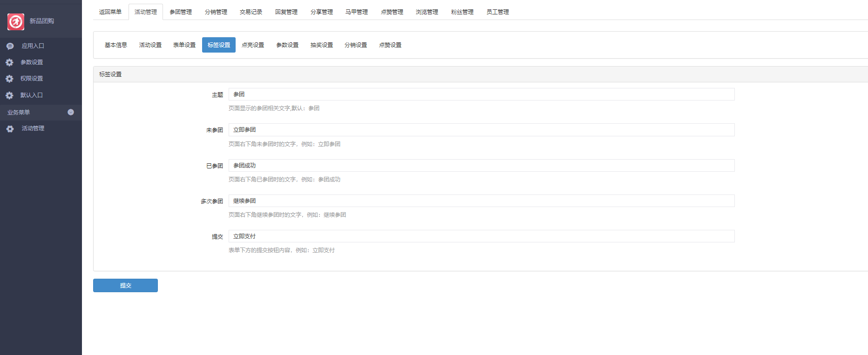Select the 参数设置 sub-tab
The image size is (868, 355).
pyautogui.click(x=287, y=45)
